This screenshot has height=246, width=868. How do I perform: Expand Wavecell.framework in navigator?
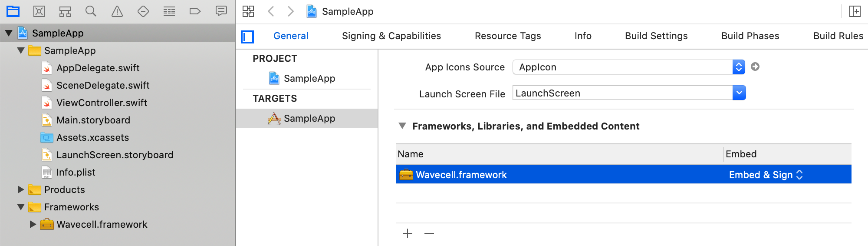click(x=33, y=224)
